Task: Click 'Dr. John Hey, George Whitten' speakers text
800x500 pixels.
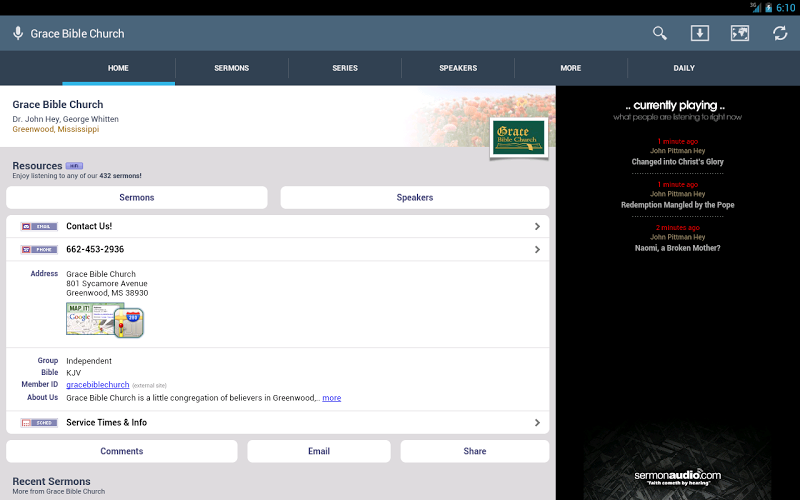Action: [x=65, y=119]
